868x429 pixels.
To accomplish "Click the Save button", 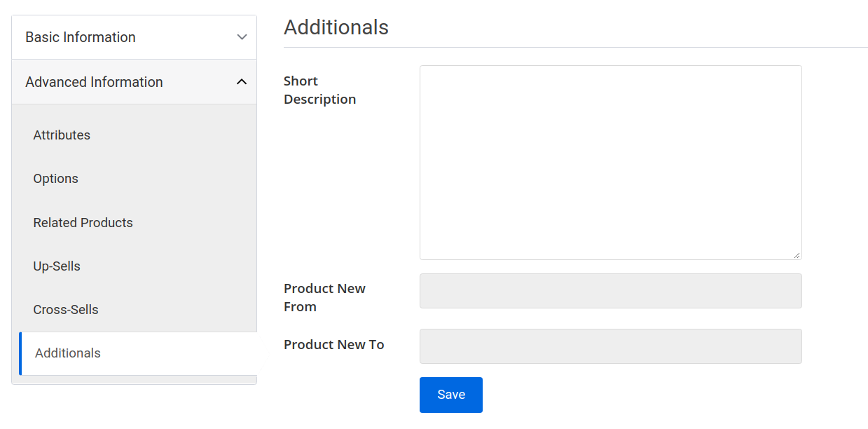I will [450, 395].
